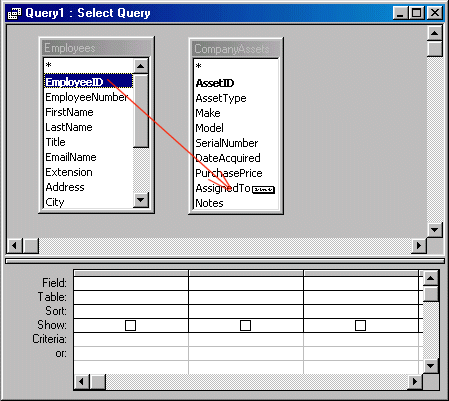Click the design grid scroll-right arrow

415,381
